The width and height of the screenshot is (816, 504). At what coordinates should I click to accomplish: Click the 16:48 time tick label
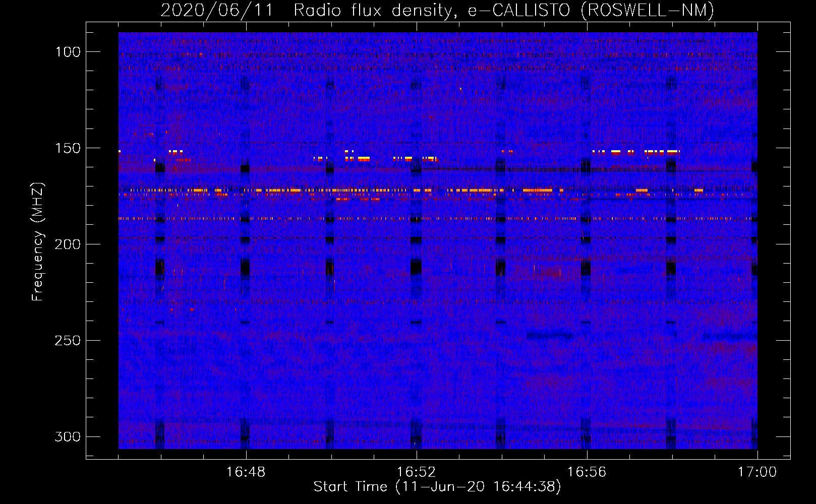(246, 472)
